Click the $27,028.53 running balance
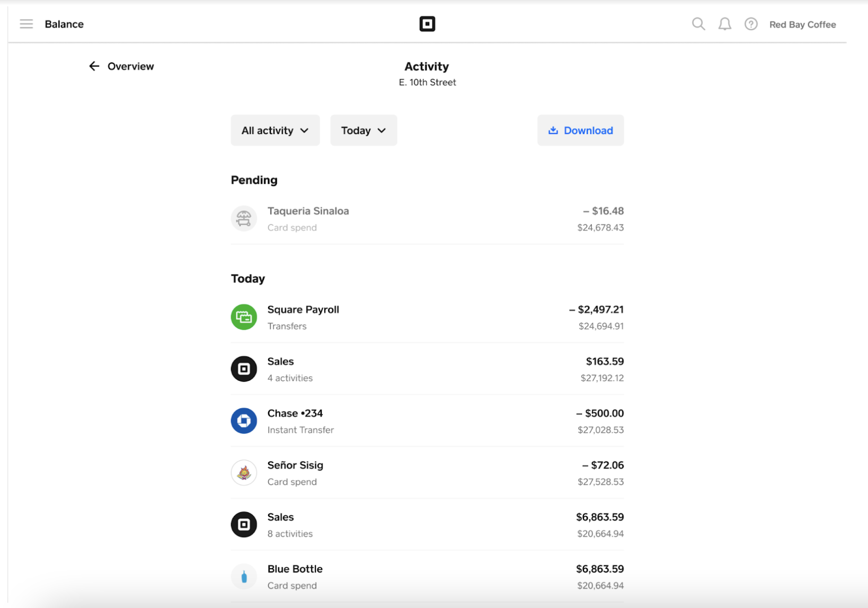This screenshot has height=608, width=868. pyautogui.click(x=600, y=430)
